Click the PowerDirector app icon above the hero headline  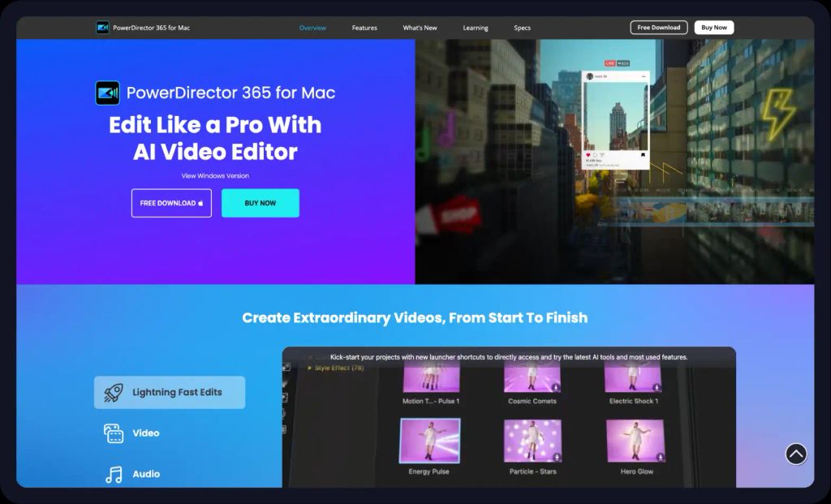(x=110, y=93)
